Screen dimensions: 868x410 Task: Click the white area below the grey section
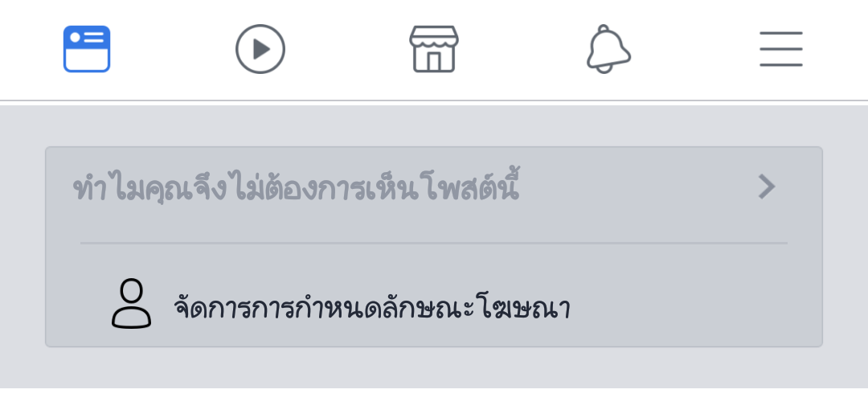[434, 399]
